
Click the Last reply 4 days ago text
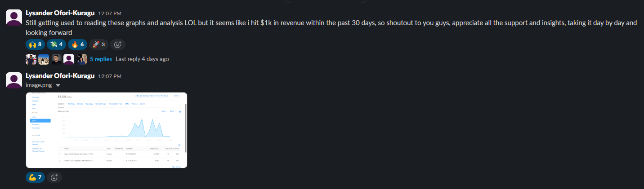point(142,59)
